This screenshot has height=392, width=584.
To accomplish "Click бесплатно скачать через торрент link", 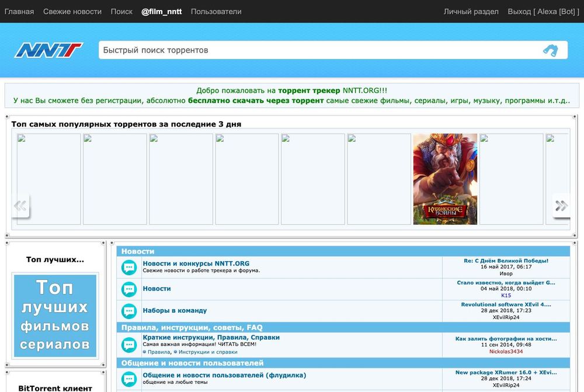I will (x=256, y=100).
